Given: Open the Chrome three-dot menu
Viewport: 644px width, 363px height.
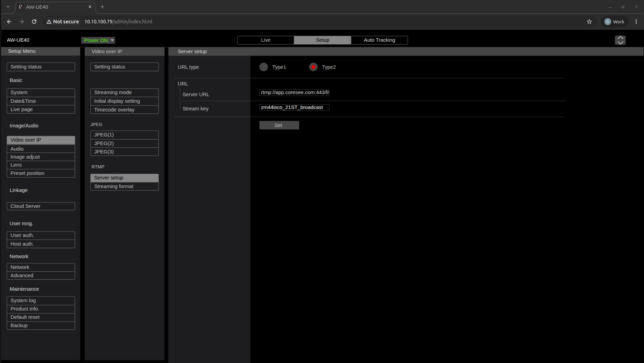Looking at the screenshot, I should pyautogui.click(x=636, y=22).
